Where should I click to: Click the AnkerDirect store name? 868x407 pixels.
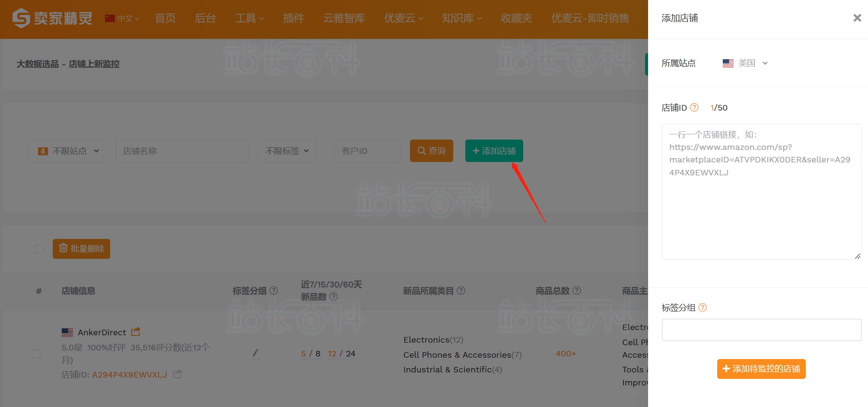point(102,332)
